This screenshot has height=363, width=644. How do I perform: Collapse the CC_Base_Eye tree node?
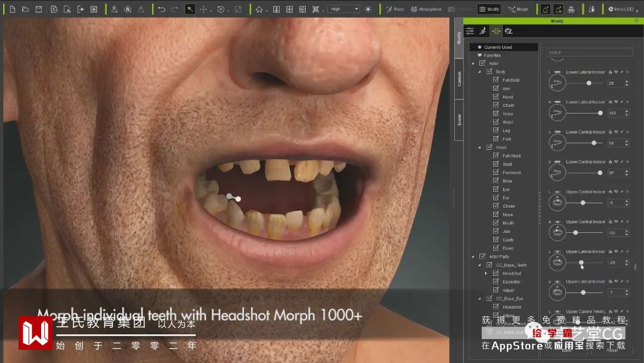tap(479, 299)
